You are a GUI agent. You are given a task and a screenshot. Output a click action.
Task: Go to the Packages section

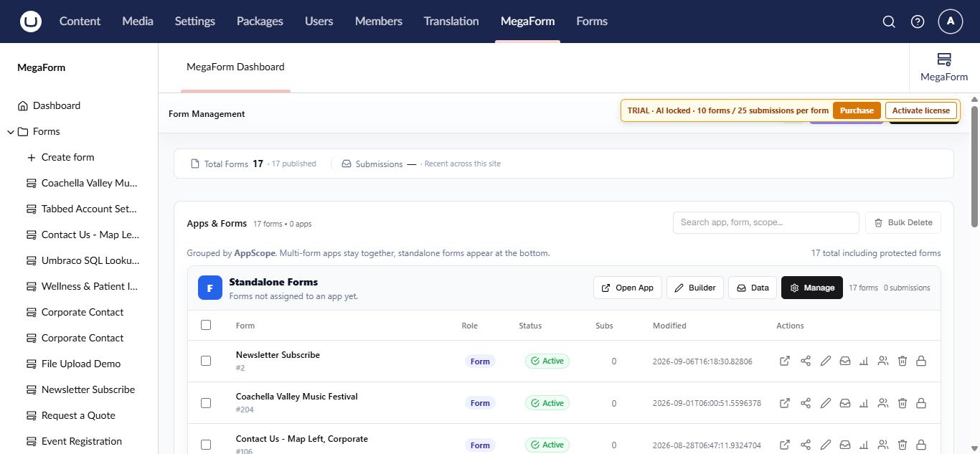pyautogui.click(x=260, y=22)
